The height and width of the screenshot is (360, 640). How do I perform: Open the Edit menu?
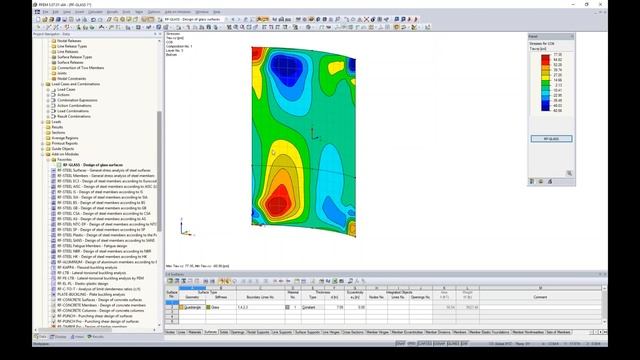point(56,12)
